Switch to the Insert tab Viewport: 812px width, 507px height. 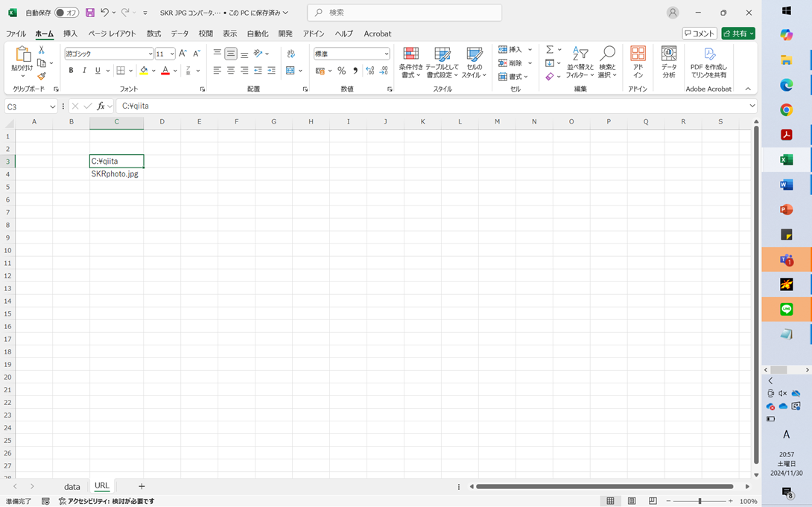click(71, 34)
